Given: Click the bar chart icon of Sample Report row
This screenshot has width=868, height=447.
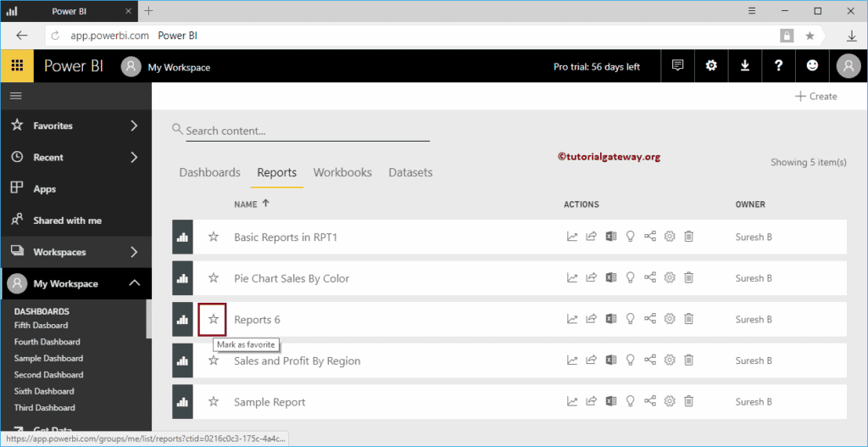Looking at the screenshot, I should (182, 401).
